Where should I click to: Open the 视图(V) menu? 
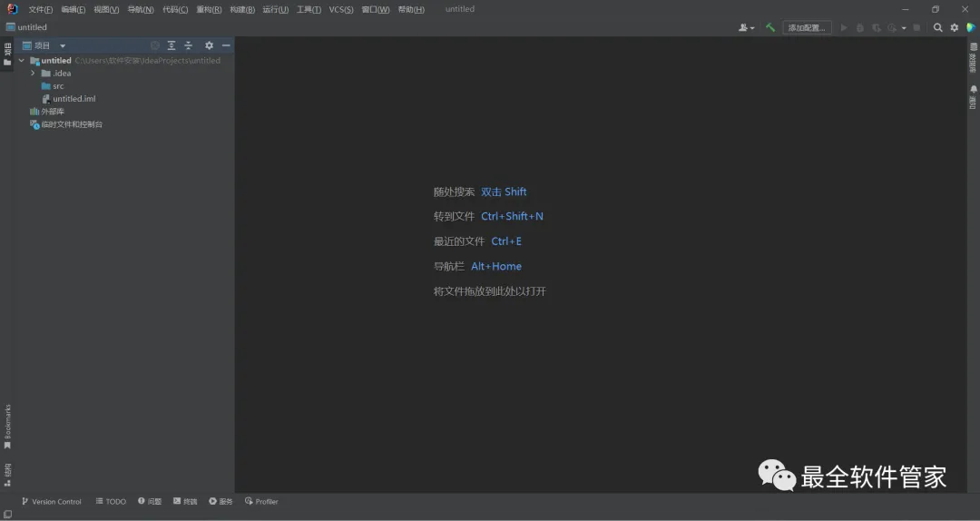106,9
